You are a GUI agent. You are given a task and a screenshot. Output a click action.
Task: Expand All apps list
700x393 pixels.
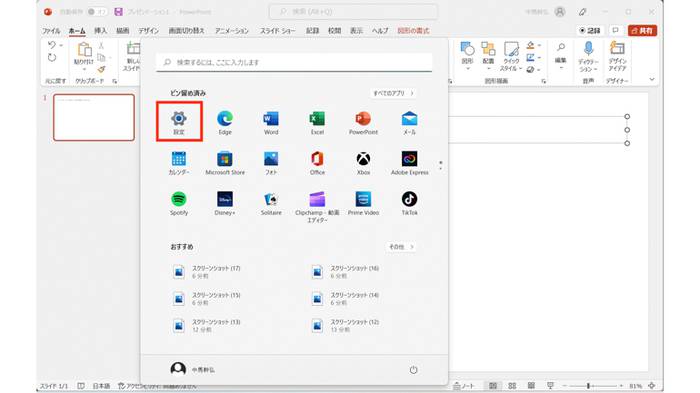click(x=393, y=93)
